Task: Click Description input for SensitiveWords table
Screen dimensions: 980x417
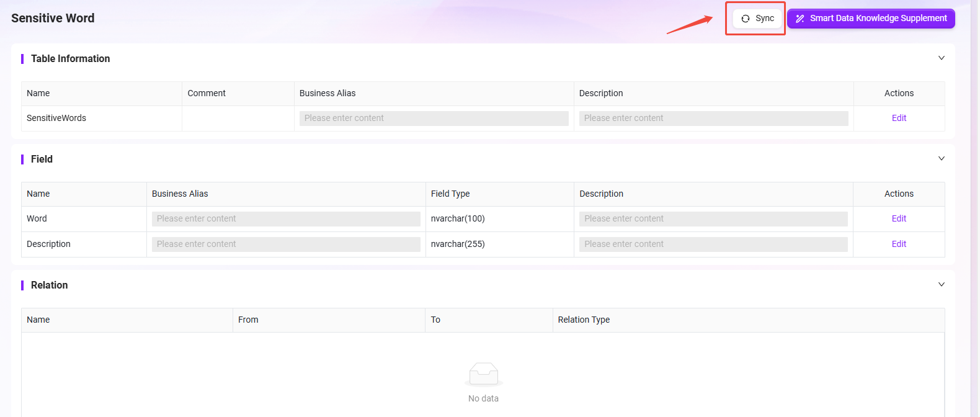Action: click(x=713, y=118)
